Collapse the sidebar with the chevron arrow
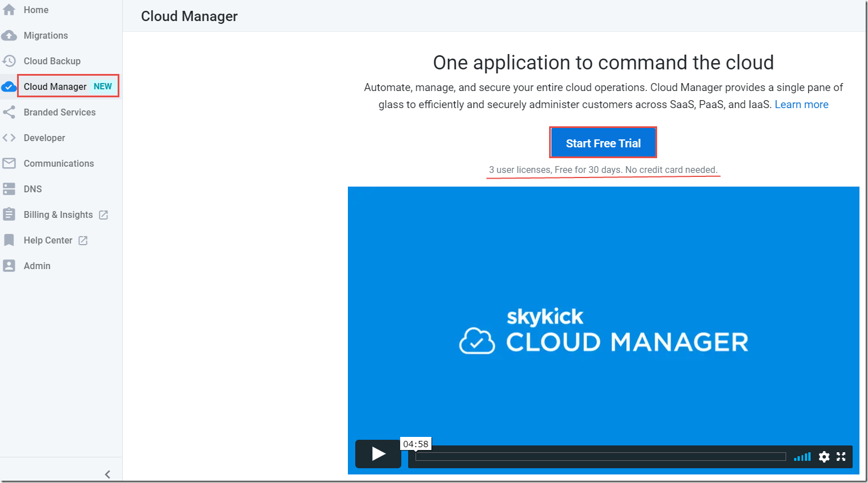 pyautogui.click(x=107, y=474)
